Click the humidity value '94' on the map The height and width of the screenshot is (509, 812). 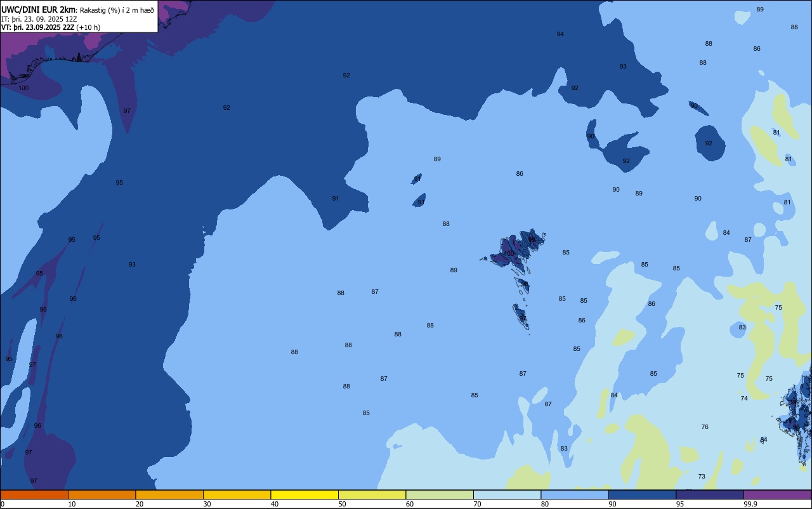tap(560, 34)
